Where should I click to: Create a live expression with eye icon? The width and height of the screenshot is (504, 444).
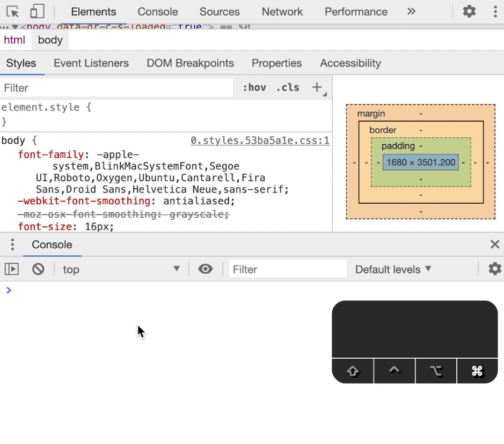point(205,269)
